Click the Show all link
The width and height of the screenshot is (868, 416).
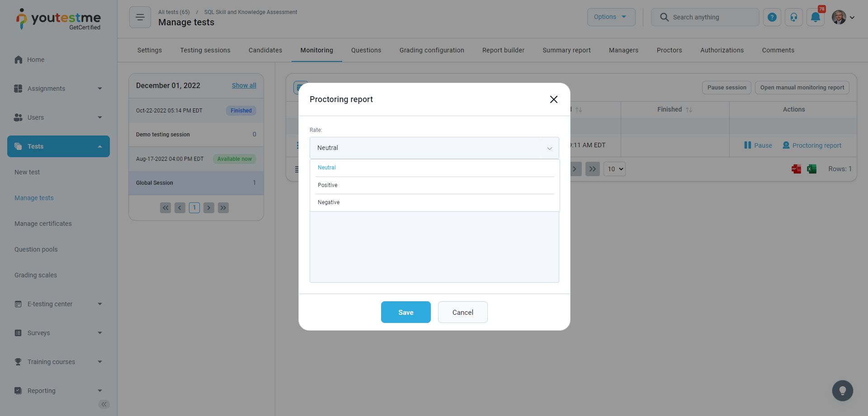coord(244,85)
